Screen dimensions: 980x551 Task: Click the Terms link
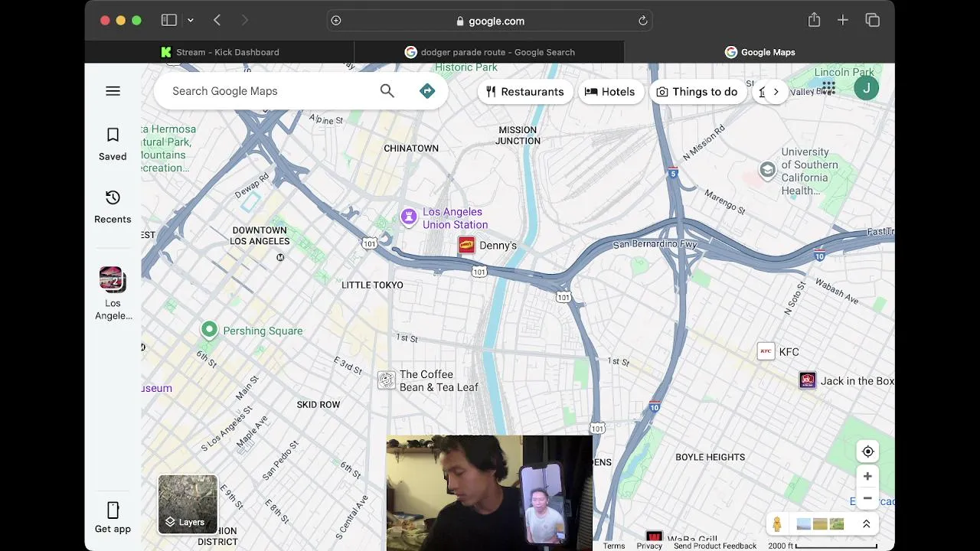614,546
